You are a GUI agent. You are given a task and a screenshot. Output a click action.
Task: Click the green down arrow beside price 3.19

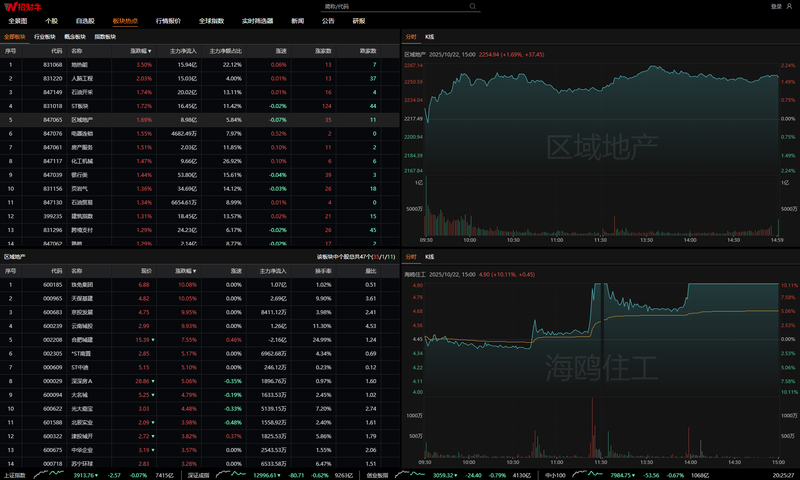point(153,450)
